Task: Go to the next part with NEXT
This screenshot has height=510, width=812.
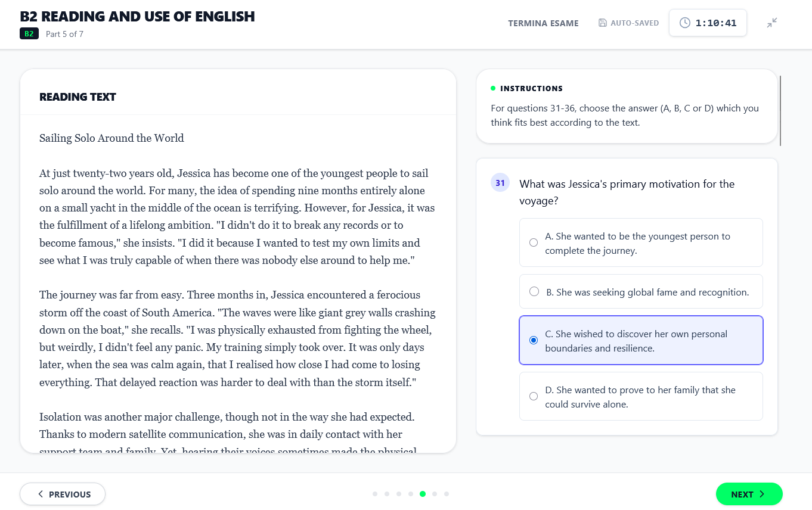Action: 749,494
